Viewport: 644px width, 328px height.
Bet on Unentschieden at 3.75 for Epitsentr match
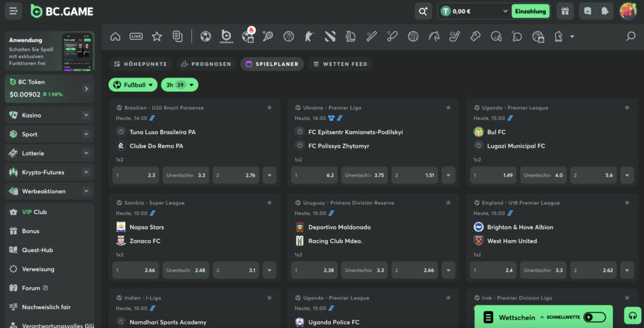[x=364, y=175]
